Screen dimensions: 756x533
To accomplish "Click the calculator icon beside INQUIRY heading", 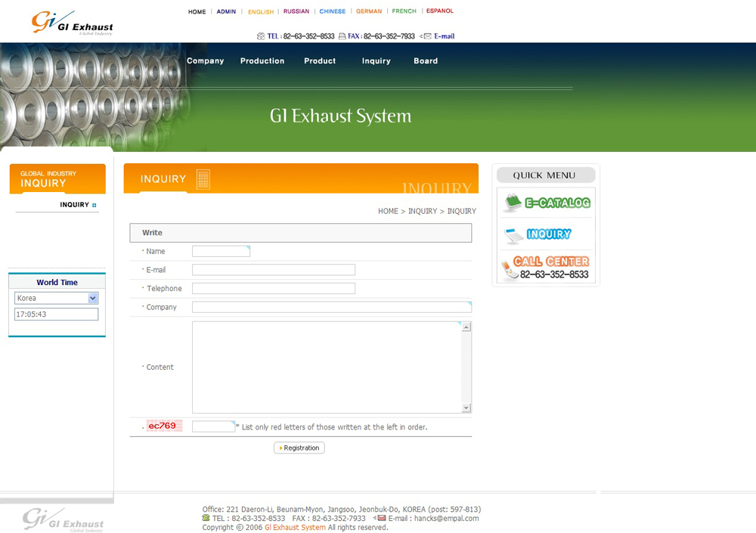I will point(203,179).
